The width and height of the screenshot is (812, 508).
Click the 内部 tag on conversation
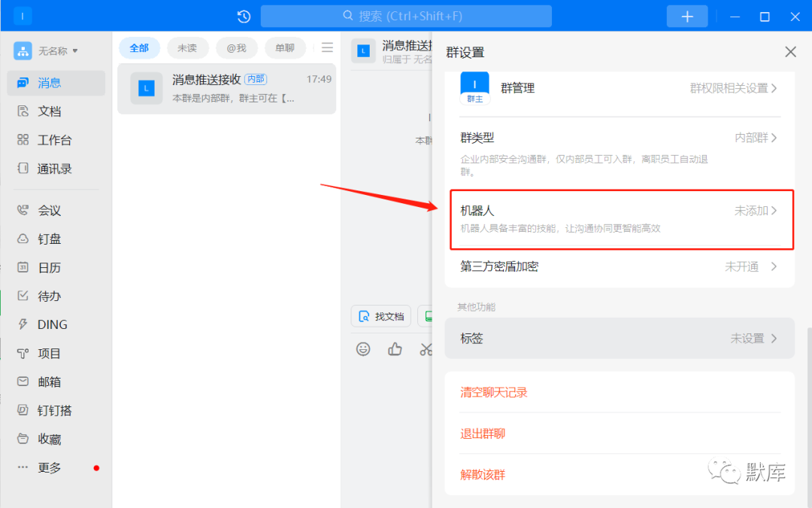(256, 79)
